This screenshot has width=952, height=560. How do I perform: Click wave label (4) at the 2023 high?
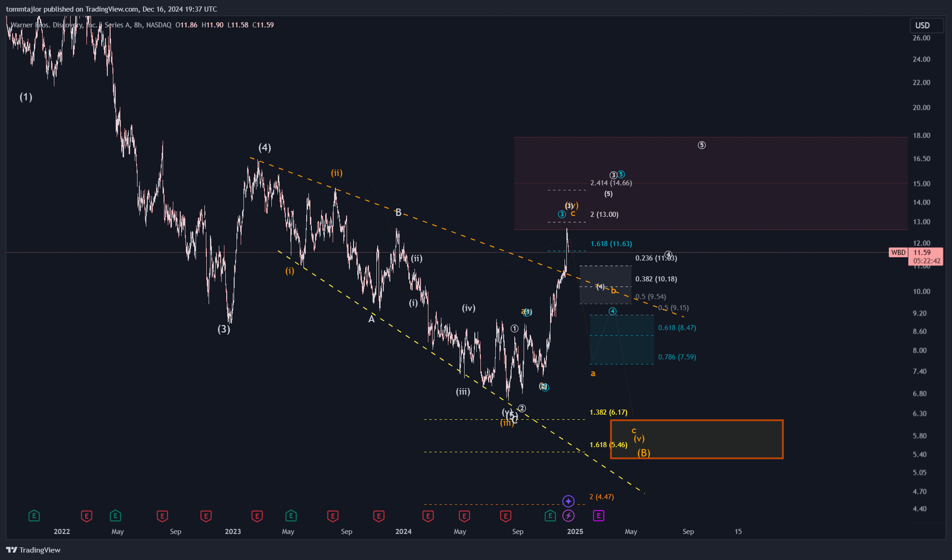click(265, 148)
